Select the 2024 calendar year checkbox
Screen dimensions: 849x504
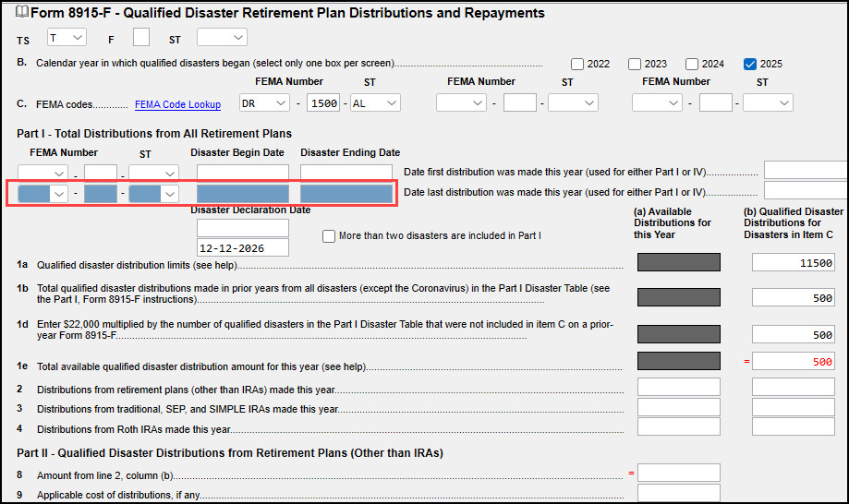692,65
